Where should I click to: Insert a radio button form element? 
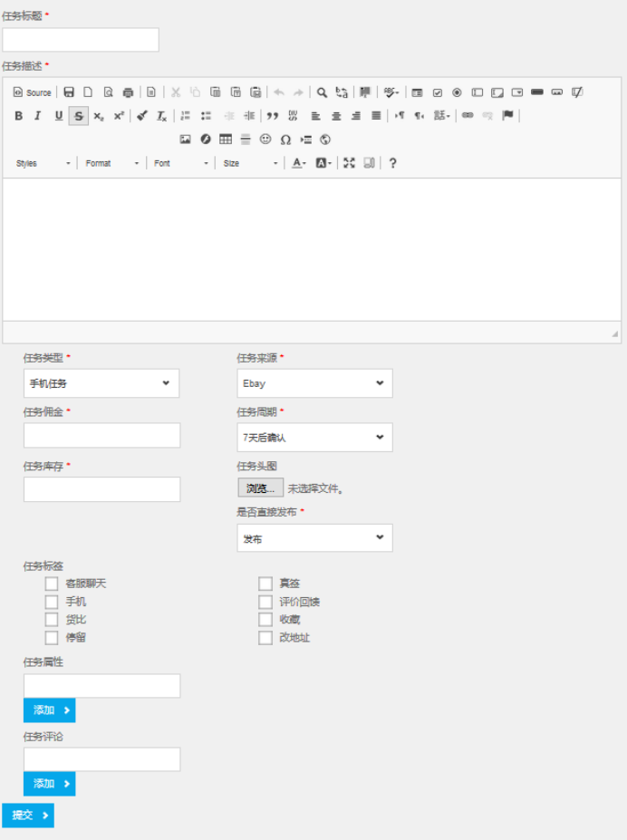[457, 92]
